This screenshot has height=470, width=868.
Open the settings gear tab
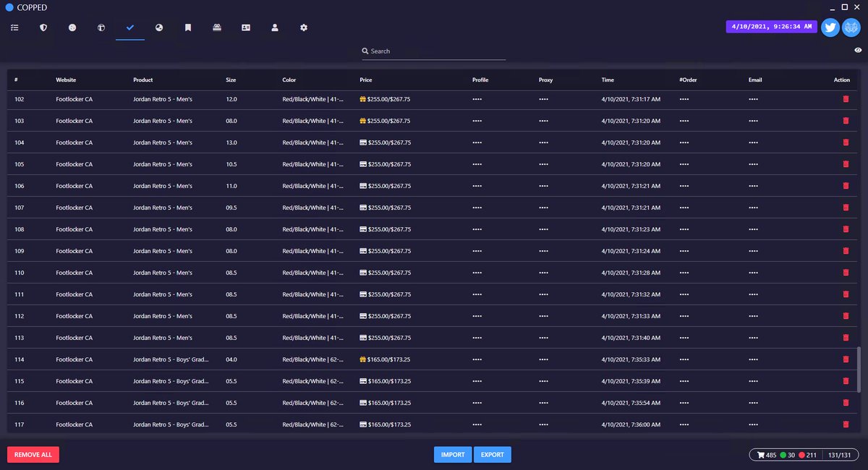[304, 27]
